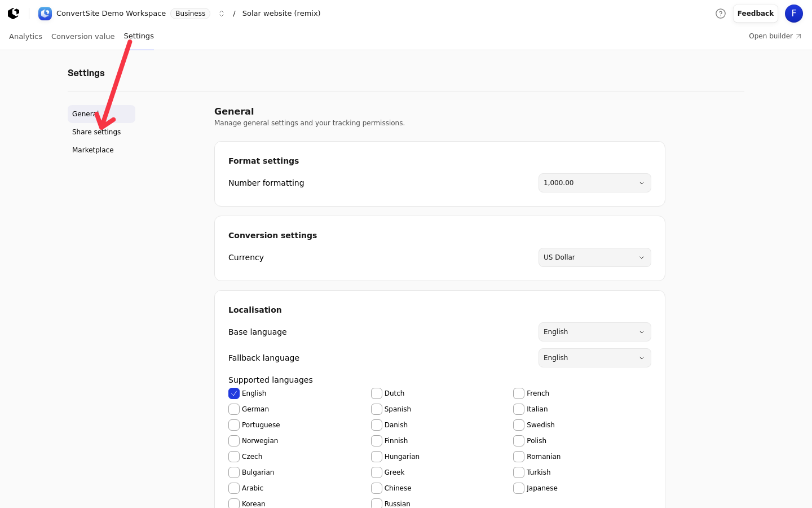The image size is (812, 508).
Task: Turn on the Chinese language checkbox
Action: (377, 488)
